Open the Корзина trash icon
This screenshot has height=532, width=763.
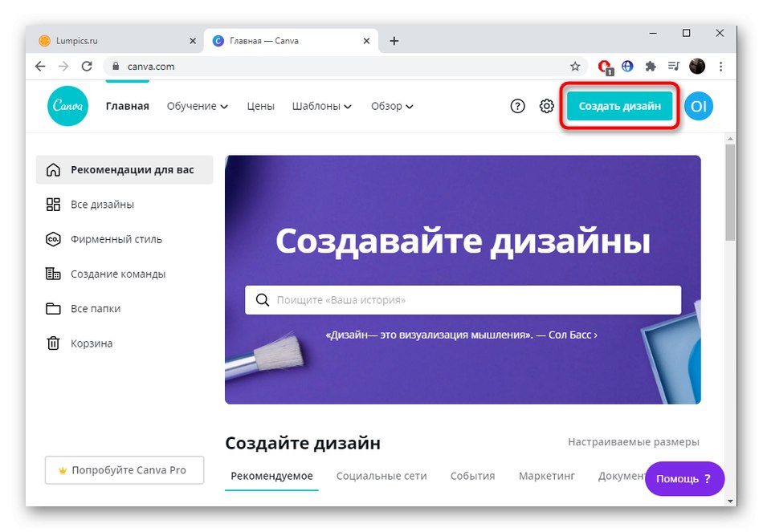[53, 343]
